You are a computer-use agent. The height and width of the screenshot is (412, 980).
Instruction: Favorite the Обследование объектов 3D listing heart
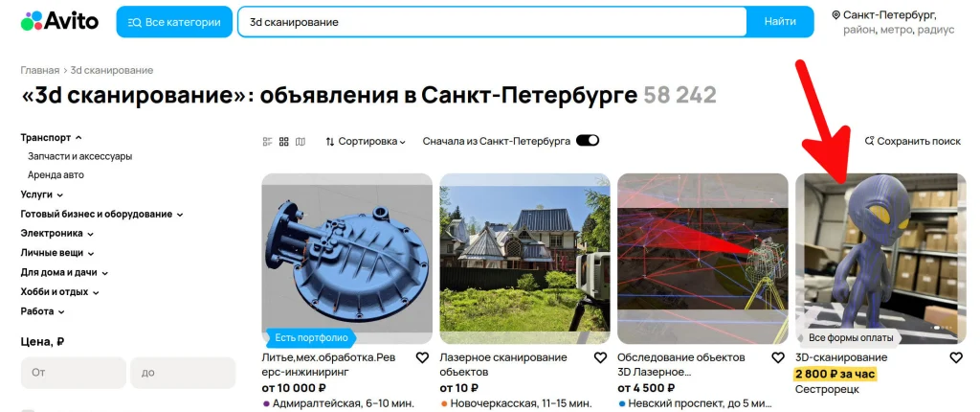778,357
